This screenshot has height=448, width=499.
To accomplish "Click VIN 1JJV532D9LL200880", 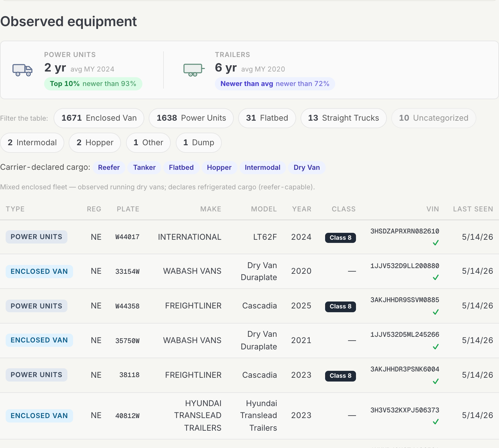I will (x=405, y=266).
